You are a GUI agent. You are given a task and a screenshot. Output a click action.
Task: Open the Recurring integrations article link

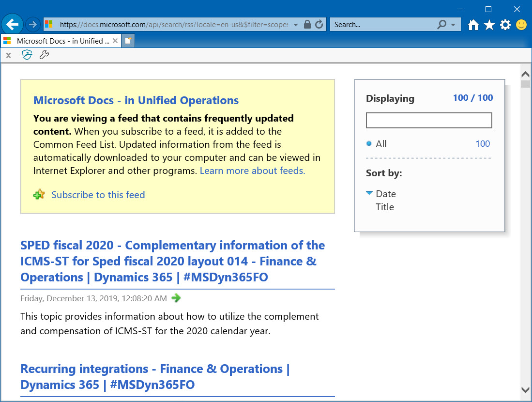point(155,377)
